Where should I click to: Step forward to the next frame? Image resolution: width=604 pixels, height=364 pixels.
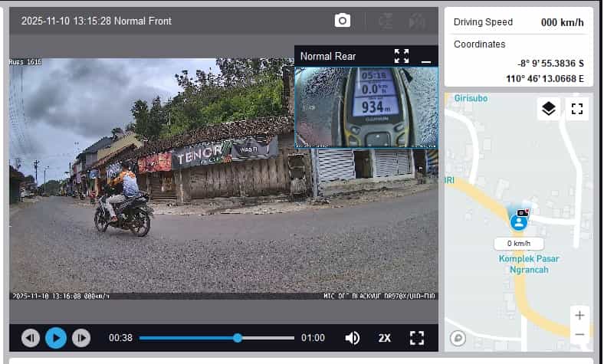tap(80, 338)
